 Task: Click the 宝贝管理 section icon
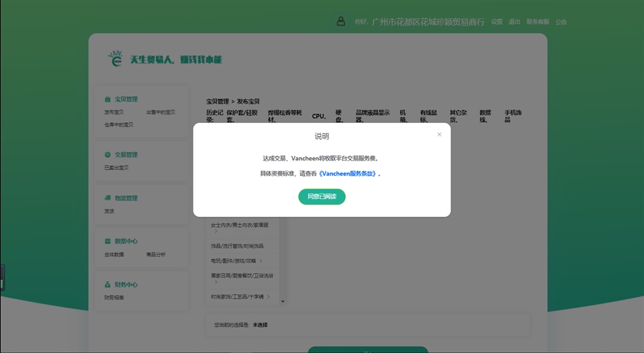pyautogui.click(x=107, y=99)
